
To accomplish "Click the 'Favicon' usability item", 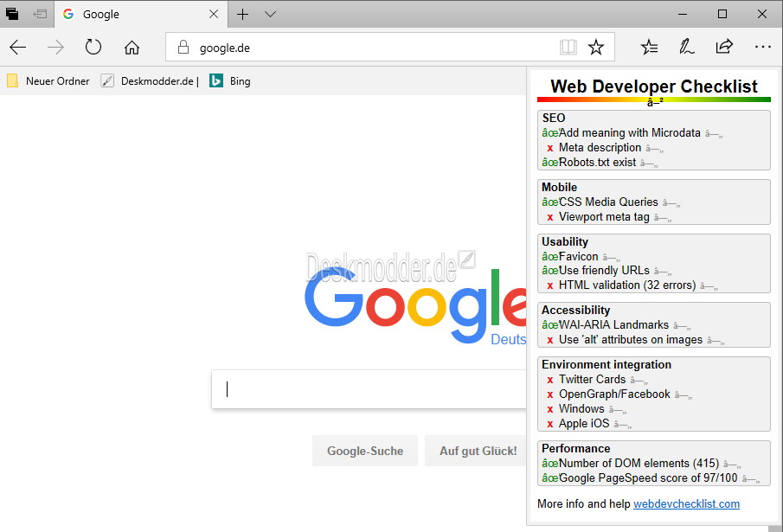I will tap(578, 257).
